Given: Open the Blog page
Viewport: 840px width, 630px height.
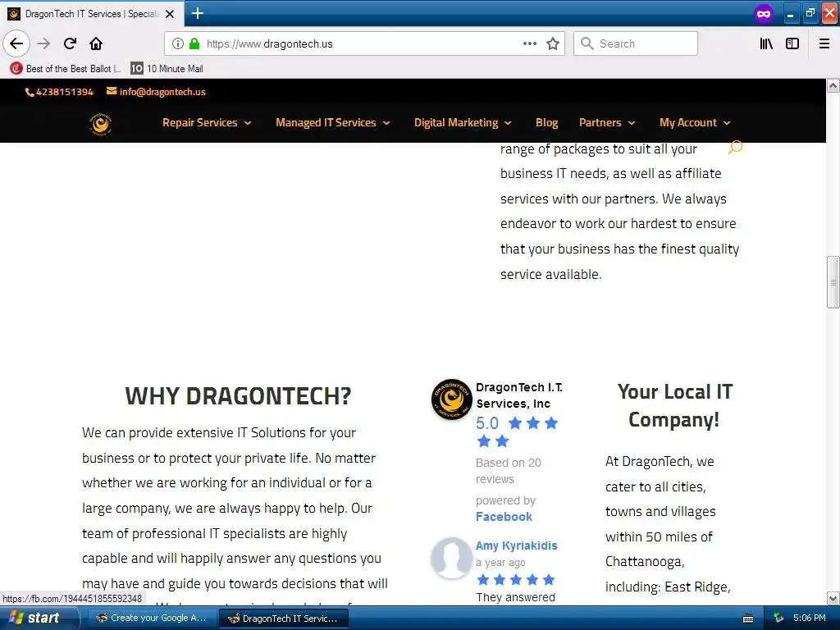Looking at the screenshot, I should click(x=546, y=123).
